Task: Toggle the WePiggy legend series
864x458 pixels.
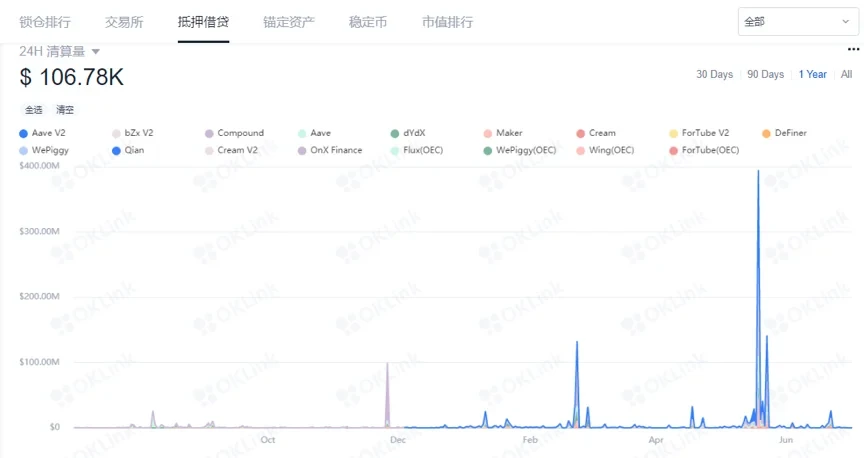Action: tap(44, 150)
